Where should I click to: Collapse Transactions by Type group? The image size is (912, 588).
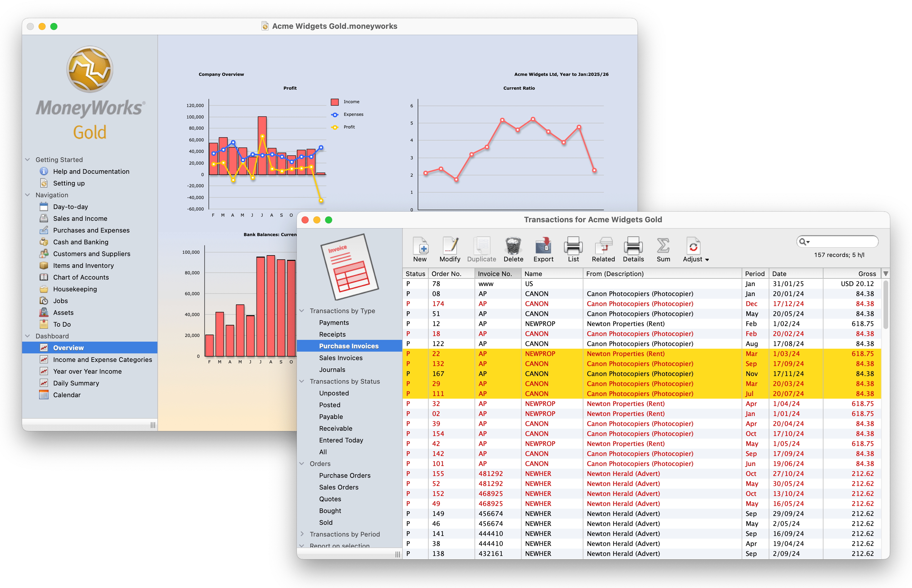[x=302, y=311]
